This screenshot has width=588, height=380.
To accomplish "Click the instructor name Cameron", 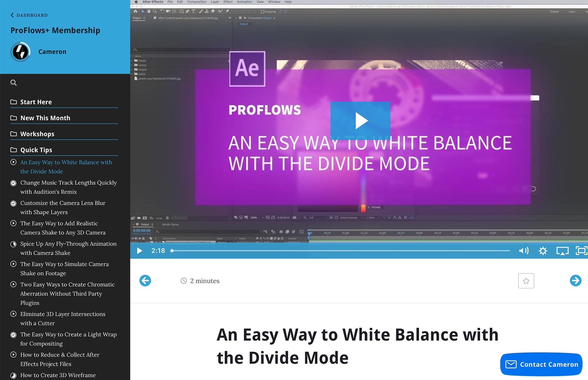I will tap(52, 52).
